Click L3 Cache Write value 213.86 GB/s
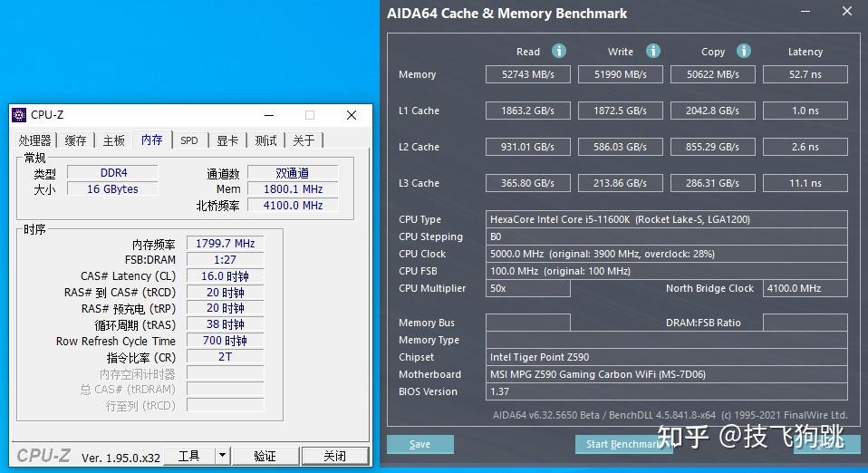The height and width of the screenshot is (473, 868). [x=621, y=183]
